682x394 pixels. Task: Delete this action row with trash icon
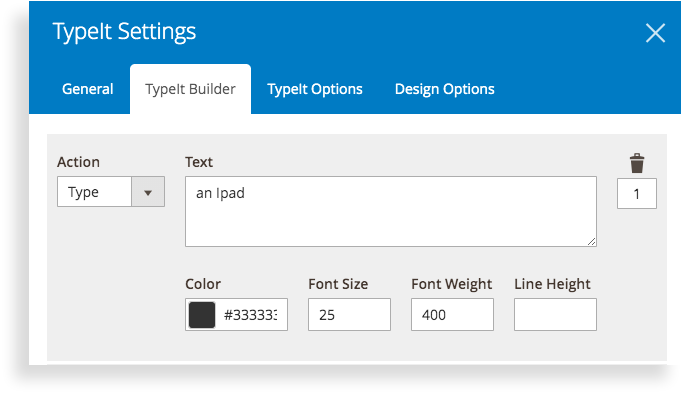click(637, 163)
